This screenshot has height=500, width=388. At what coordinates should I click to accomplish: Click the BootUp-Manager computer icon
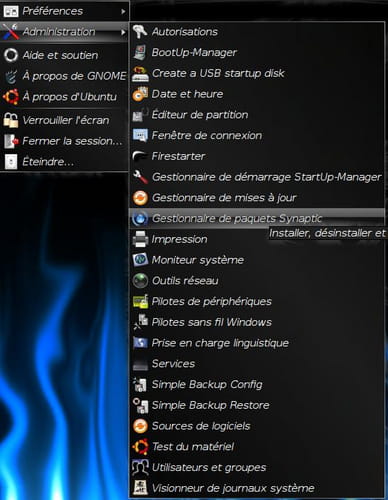point(140,52)
